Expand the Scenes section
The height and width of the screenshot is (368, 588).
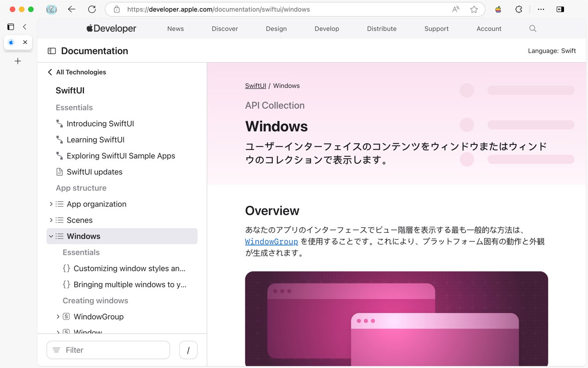pyautogui.click(x=51, y=220)
